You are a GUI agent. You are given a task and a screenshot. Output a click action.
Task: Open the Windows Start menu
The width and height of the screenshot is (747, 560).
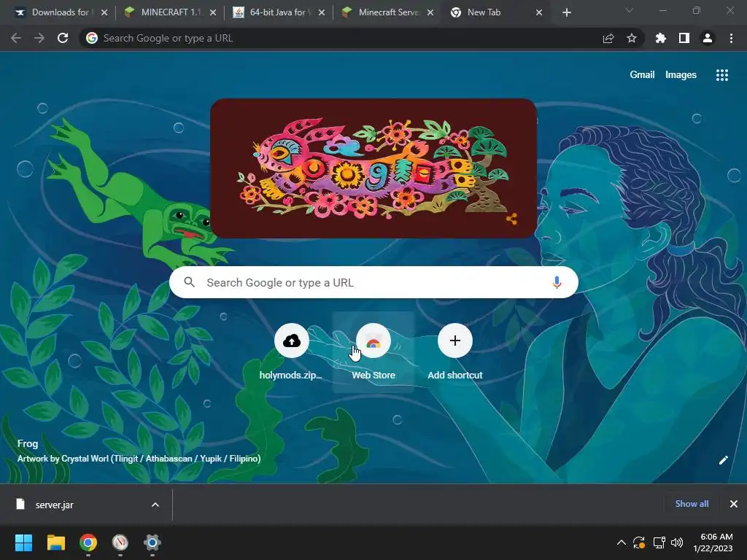click(24, 542)
